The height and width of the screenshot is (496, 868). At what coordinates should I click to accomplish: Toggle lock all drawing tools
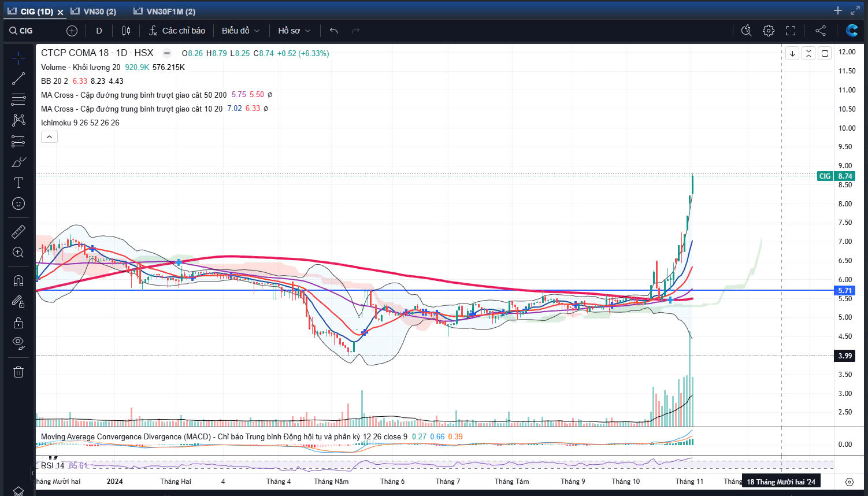coord(18,322)
